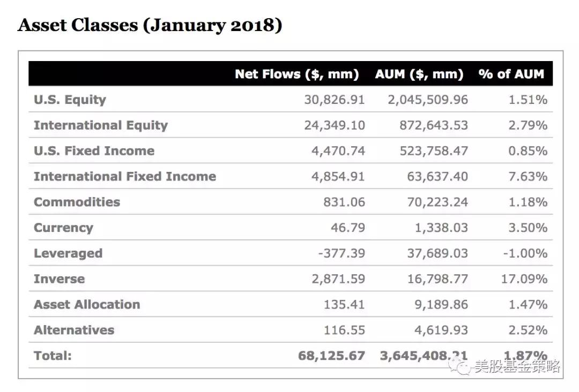
Task: Click the 30,826.91 net flows value
Action: tap(335, 100)
